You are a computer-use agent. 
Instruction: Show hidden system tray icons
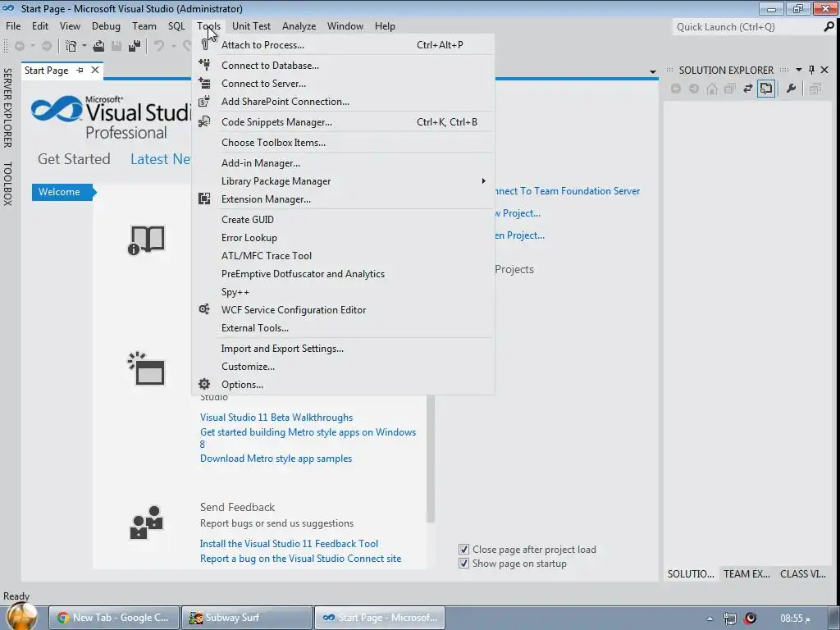[x=710, y=619]
